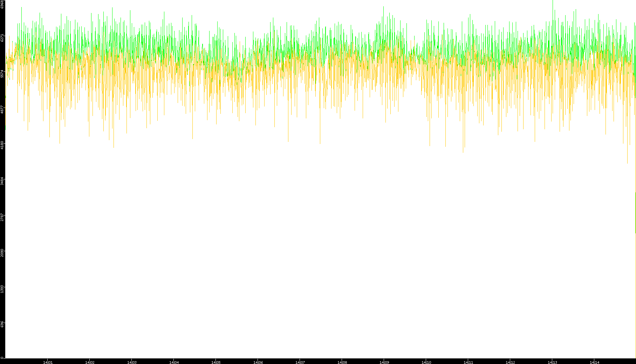
Task: Click the 14:14 time axis marker
Action: [x=594, y=362]
